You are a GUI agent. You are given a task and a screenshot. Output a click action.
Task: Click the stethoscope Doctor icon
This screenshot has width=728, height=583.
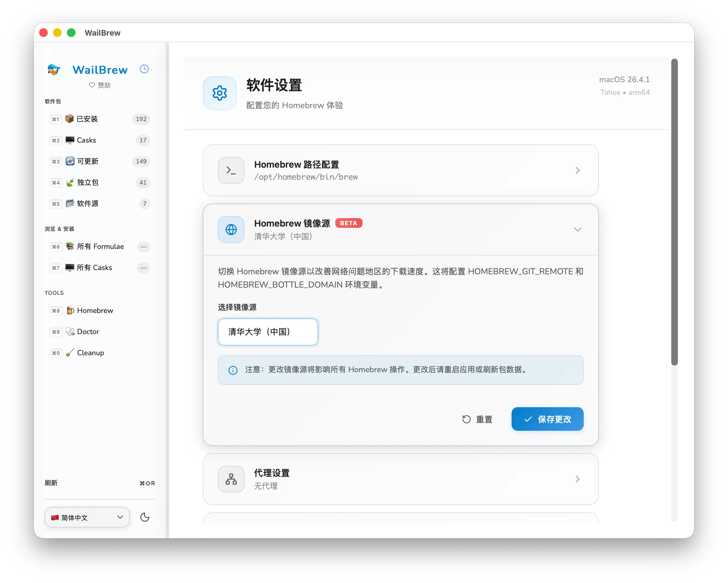click(x=69, y=332)
